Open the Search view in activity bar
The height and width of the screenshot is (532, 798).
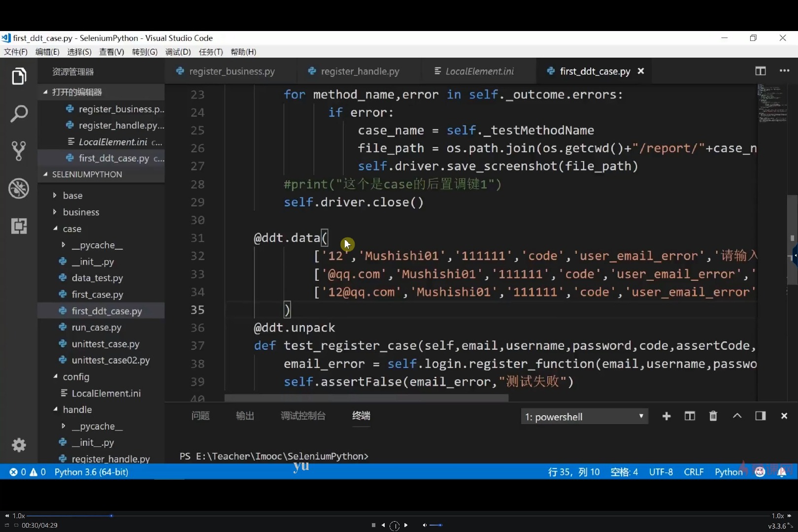(x=19, y=114)
